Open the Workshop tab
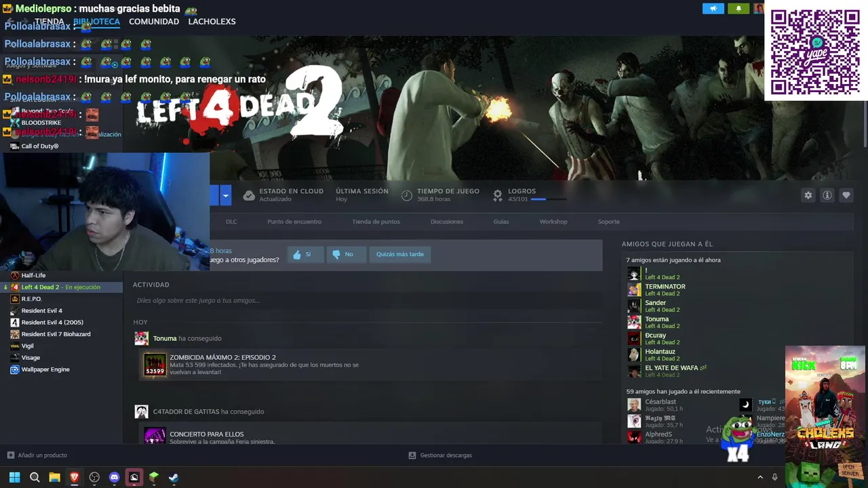Image resolution: width=868 pixels, height=488 pixels. [553, 222]
